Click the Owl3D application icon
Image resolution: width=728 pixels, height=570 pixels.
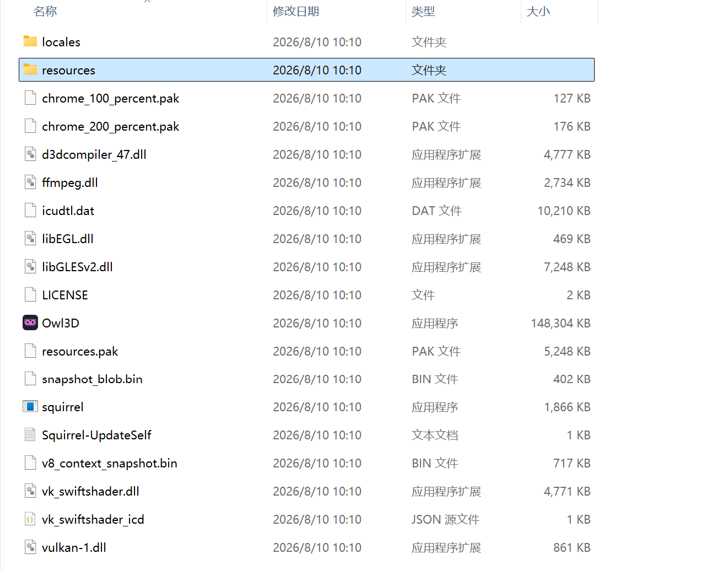coord(30,322)
